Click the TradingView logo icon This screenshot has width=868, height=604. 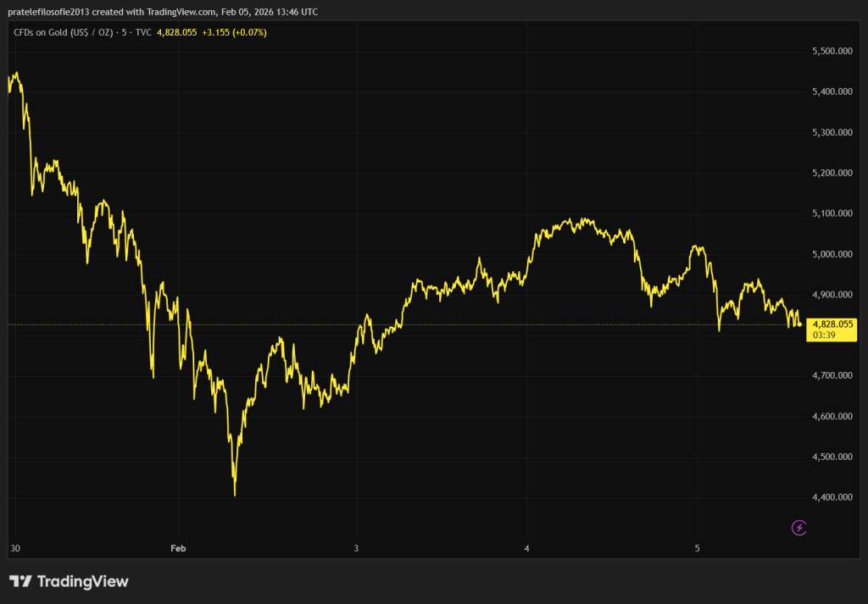[20, 581]
